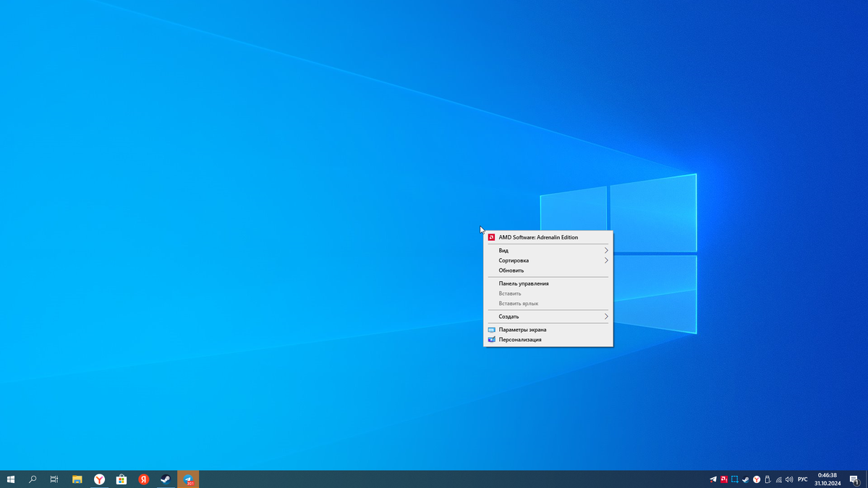This screenshot has height=488, width=868.
Task: Open Параметры экрана display settings
Action: pyautogui.click(x=548, y=330)
